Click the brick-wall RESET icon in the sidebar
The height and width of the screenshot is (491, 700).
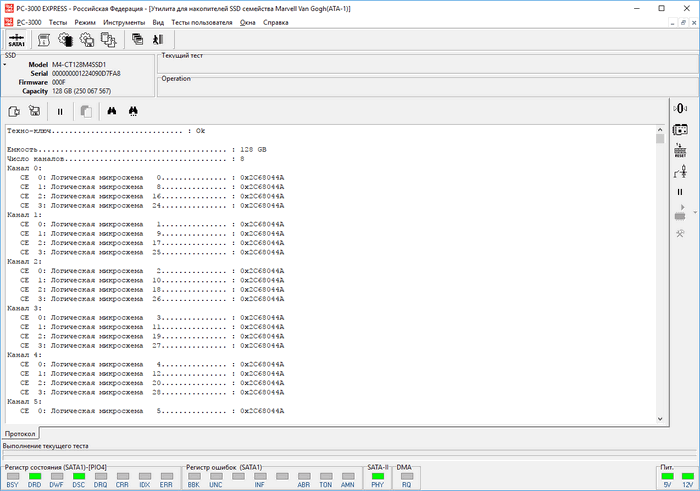pyautogui.click(x=680, y=149)
